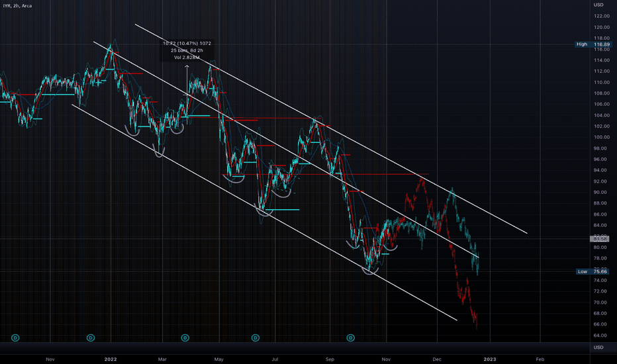Click the Feb label on time axis
The height and width of the screenshot is (364, 617).
pos(540,359)
